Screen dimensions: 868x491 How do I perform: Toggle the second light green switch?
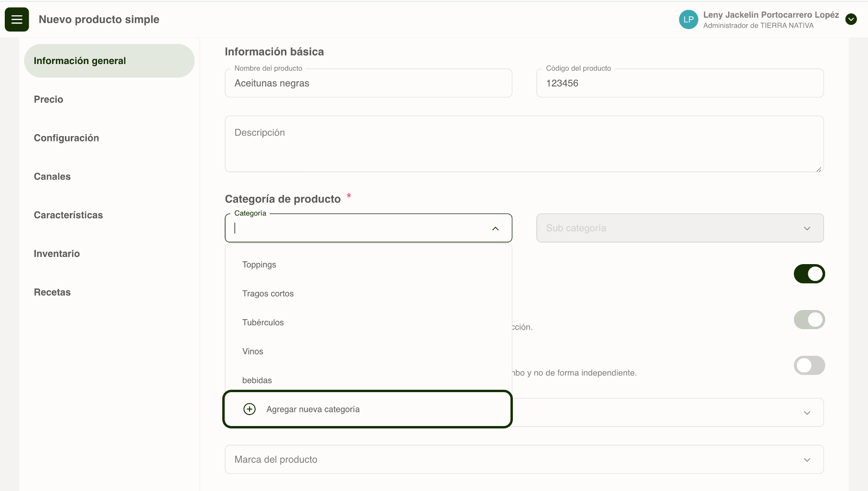coord(809,320)
